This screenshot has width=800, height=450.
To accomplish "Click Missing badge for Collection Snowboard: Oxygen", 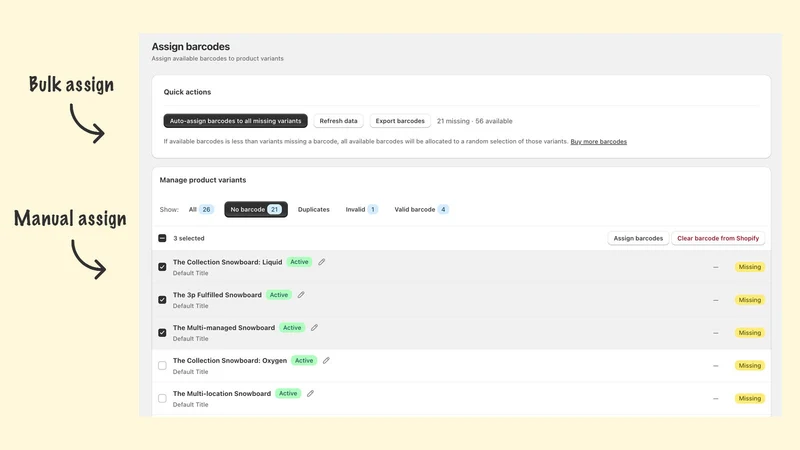I will click(749, 365).
